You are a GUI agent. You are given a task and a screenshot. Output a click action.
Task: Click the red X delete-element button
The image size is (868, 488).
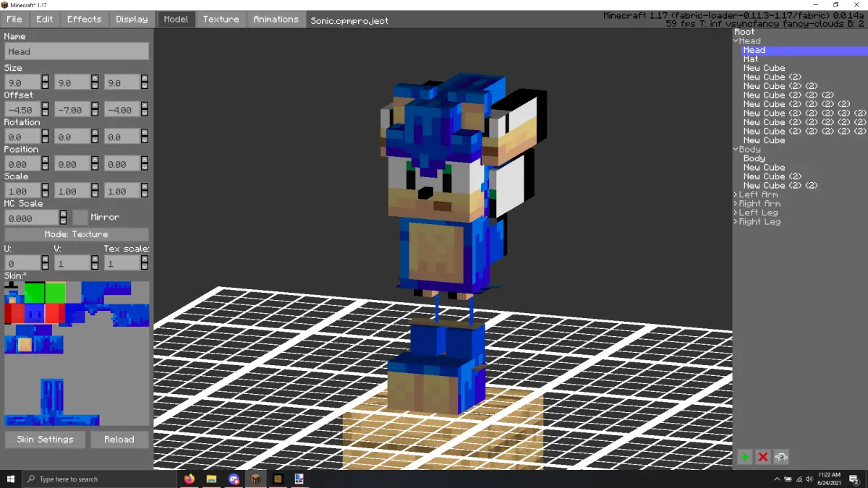(762, 457)
